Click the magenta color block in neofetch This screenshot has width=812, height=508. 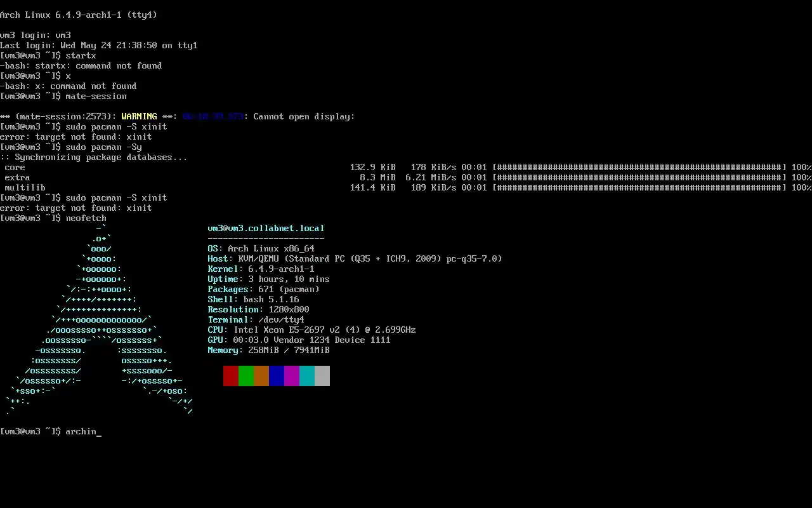(x=292, y=375)
